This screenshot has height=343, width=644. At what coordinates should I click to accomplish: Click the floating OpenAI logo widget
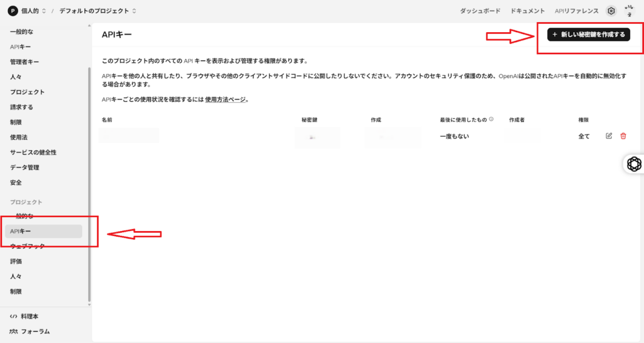[x=634, y=164]
